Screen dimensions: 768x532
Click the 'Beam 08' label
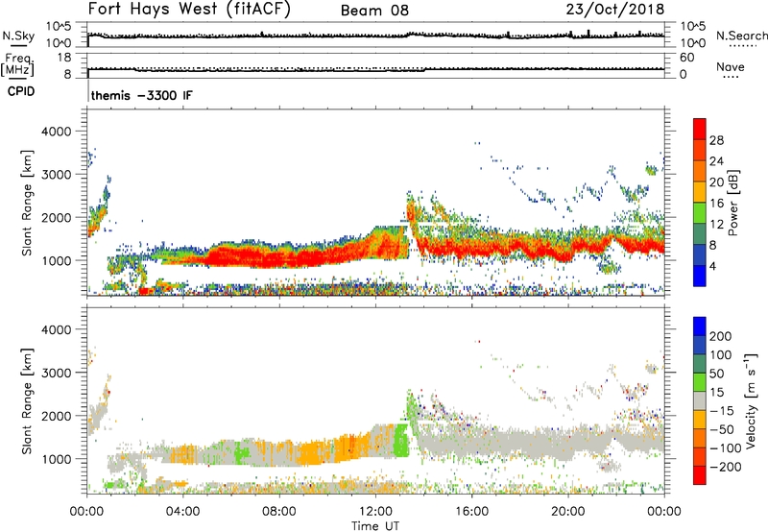coord(374,11)
